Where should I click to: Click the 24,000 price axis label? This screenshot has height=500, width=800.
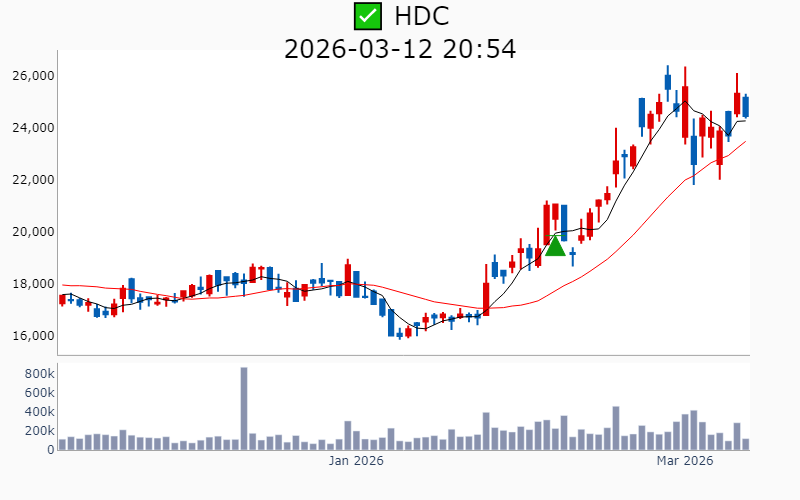click(34, 128)
